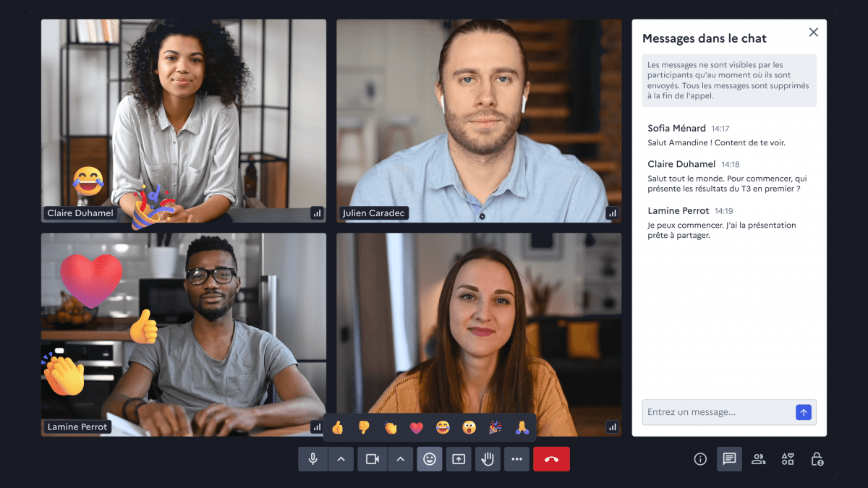Check Julien Caradec's connection quality indicator
Image resolution: width=868 pixels, height=488 pixels.
click(x=612, y=213)
